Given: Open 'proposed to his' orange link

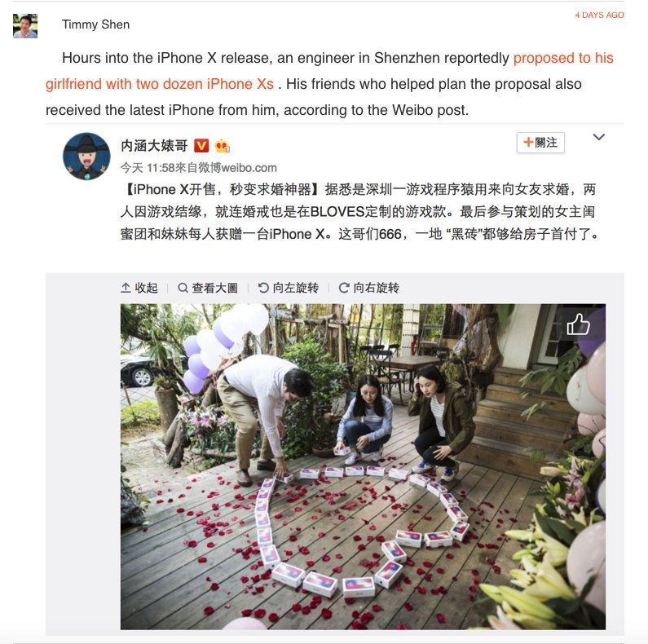Looking at the screenshot, I should [563, 58].
